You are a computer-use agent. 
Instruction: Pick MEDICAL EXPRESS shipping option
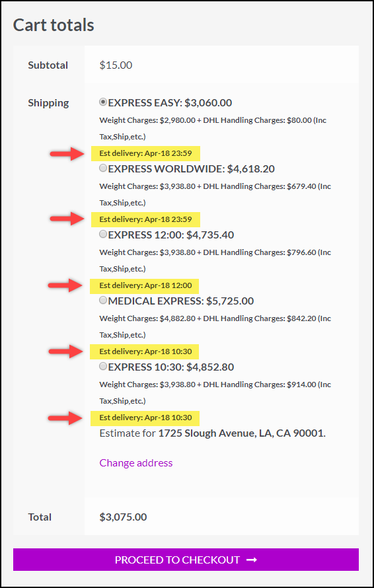[103, 300]
